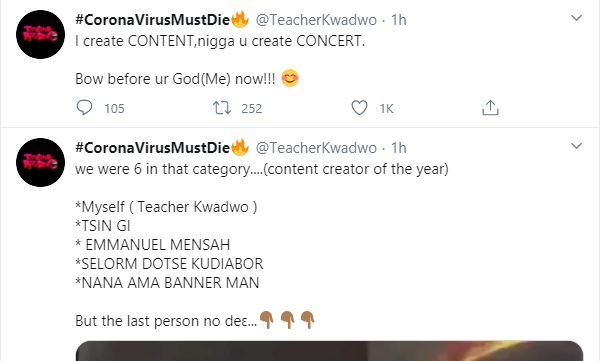Open second tweet's profile avatar

40,162
